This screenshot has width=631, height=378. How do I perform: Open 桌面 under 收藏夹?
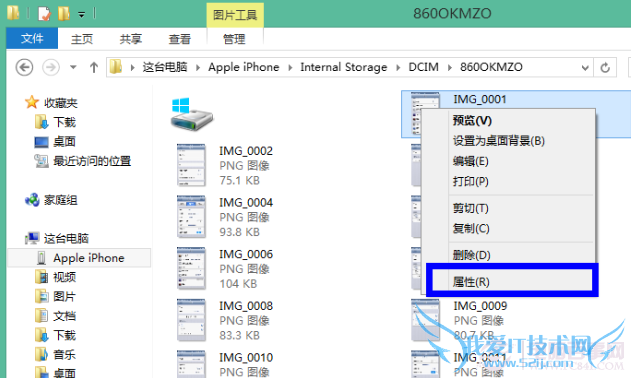[x=64, y=142]
